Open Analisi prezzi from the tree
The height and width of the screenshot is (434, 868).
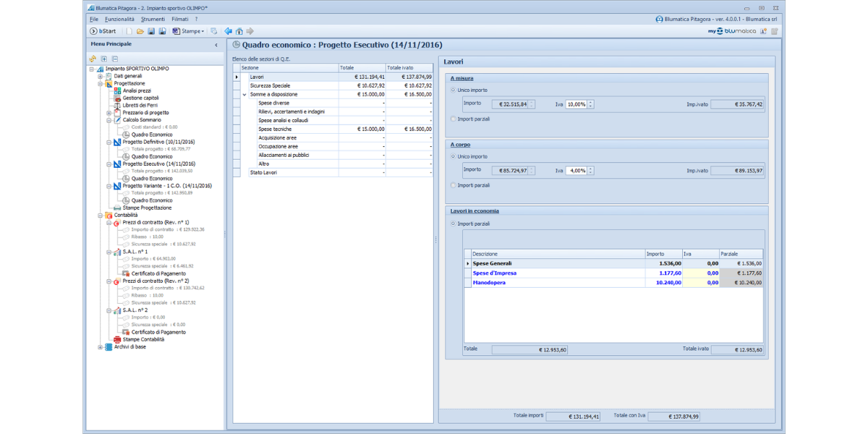tap(136, 90)
